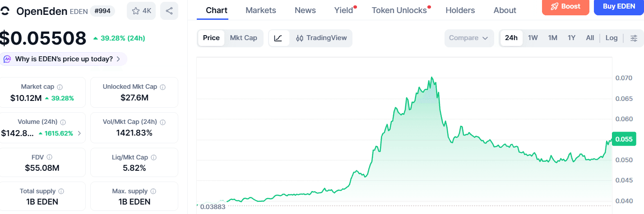Select the 1M time range

pos(552,38)
